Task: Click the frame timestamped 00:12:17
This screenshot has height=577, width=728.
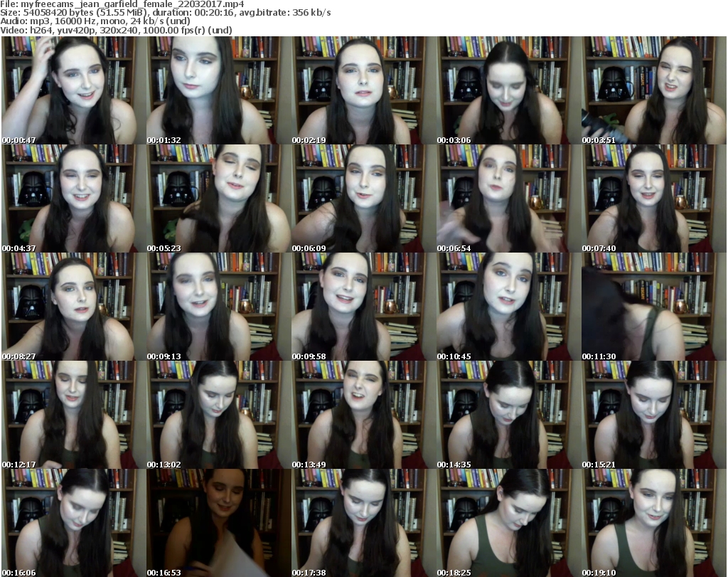Action: [x=73, y=415]
